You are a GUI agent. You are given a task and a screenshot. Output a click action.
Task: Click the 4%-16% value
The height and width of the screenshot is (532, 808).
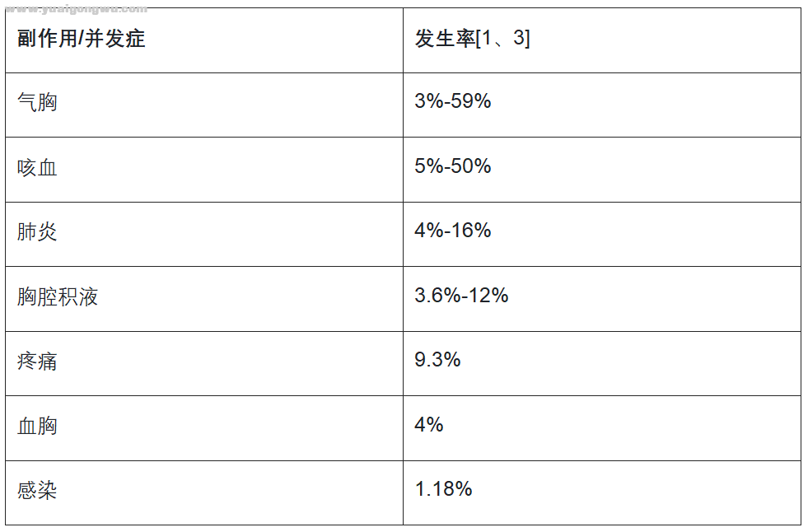452,231
